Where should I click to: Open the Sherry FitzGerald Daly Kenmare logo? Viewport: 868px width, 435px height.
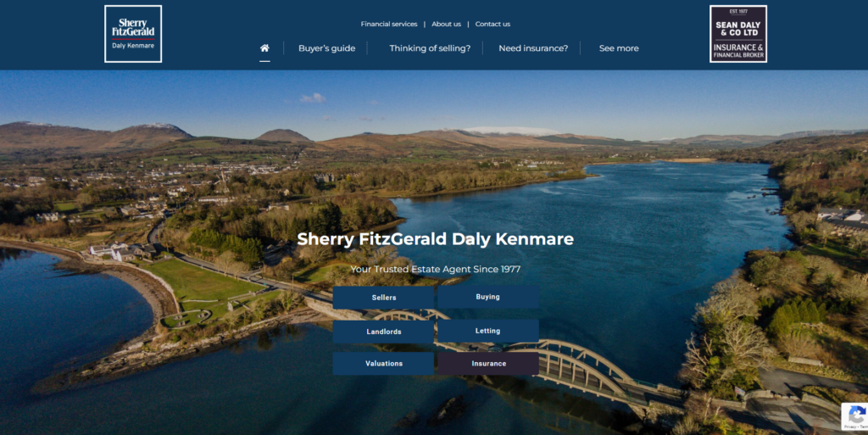coord(133,34)
